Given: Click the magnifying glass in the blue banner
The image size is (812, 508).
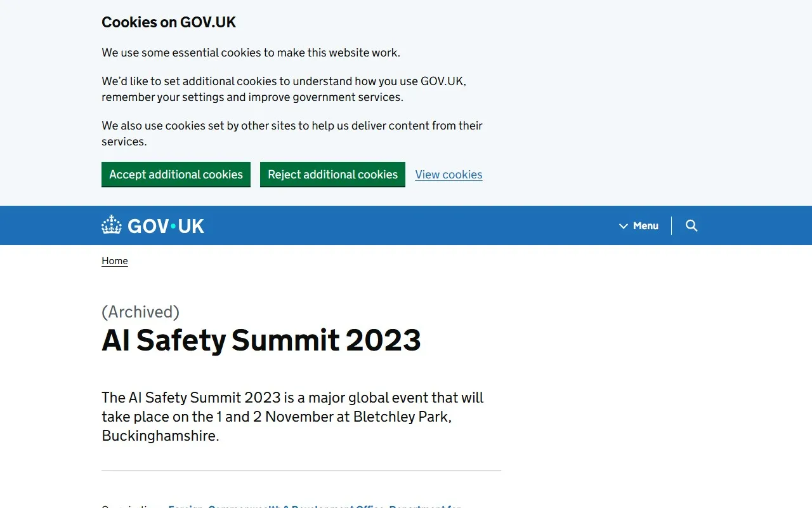Looking at the screenshot, I should (691, 225).
